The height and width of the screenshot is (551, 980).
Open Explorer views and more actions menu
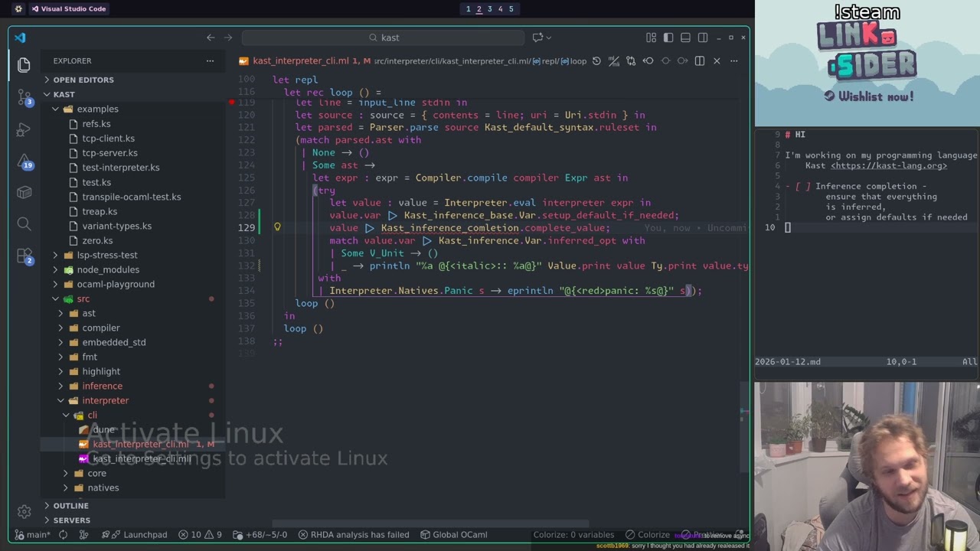(x=210, y=60)
